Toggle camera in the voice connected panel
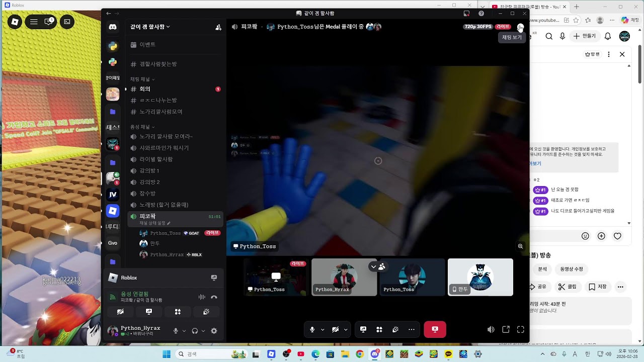Screen dimensions: 644x362 tap(120, 312)
